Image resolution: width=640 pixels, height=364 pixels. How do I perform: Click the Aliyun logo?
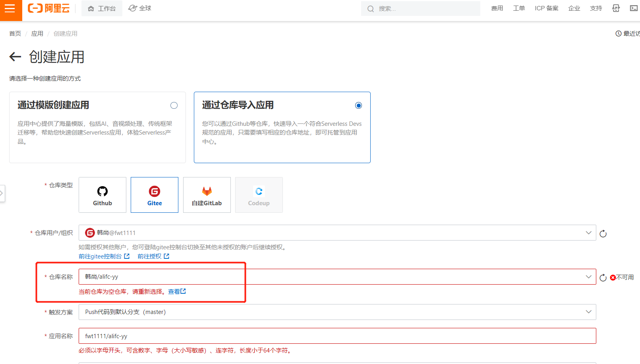(49, 8)
